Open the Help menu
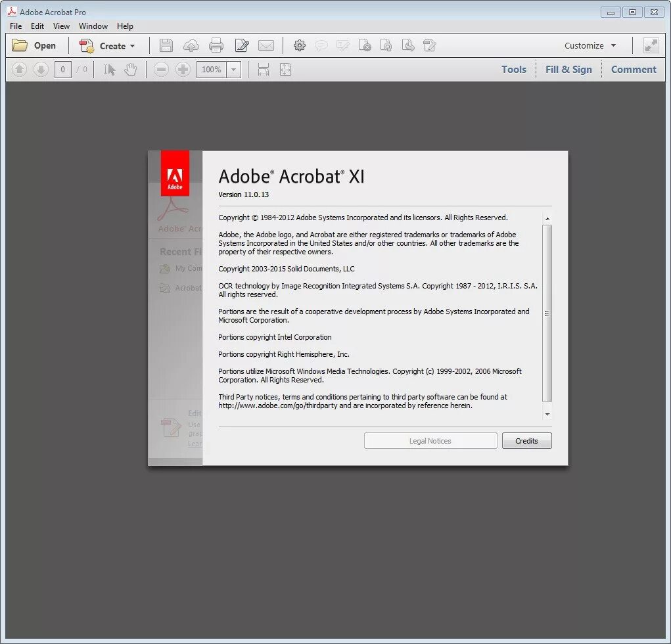The image size is (671, 644). click(x=125, y=26)
